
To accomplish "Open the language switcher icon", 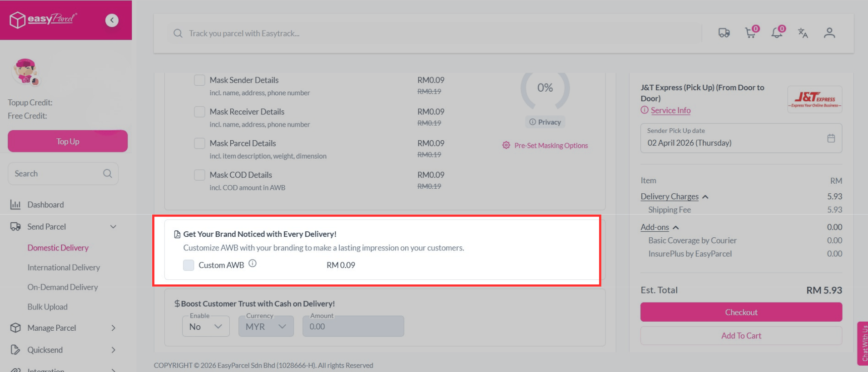I will coord(803,33).
